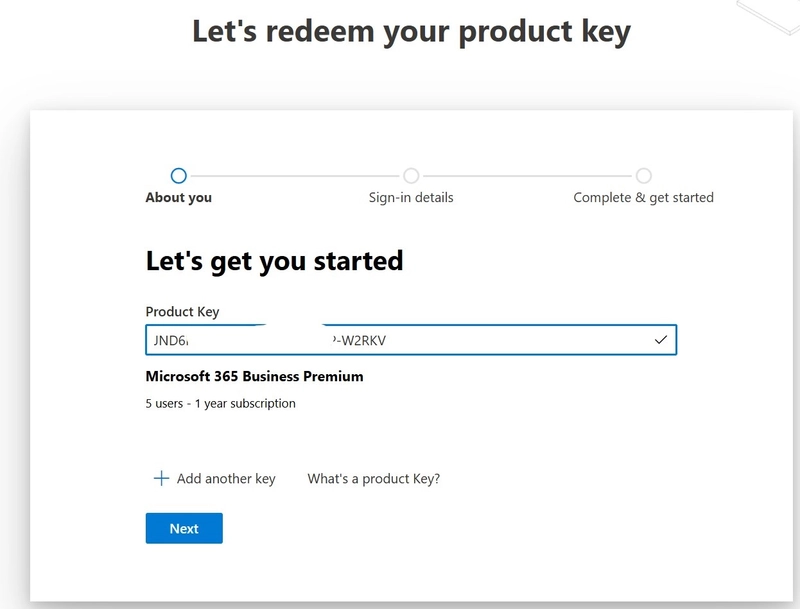The height and width of the screenshot is (609, 800).
Task: Select the Sign-in details step circle
Action: click(411, 175)
